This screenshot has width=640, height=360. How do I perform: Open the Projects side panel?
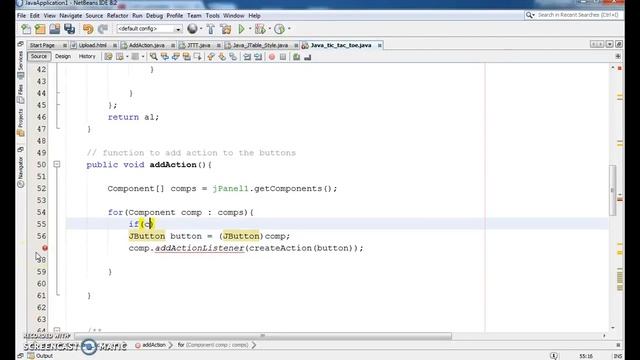21,122
